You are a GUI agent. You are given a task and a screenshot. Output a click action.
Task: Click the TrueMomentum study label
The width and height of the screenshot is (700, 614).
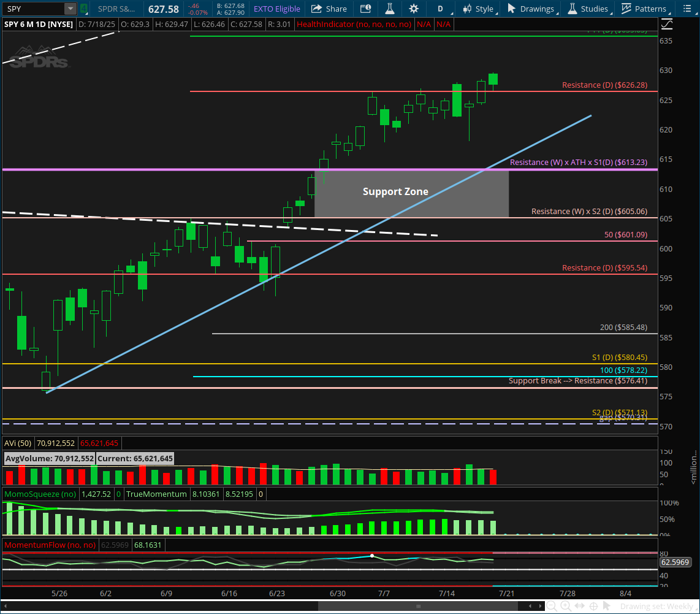[156, 494]
